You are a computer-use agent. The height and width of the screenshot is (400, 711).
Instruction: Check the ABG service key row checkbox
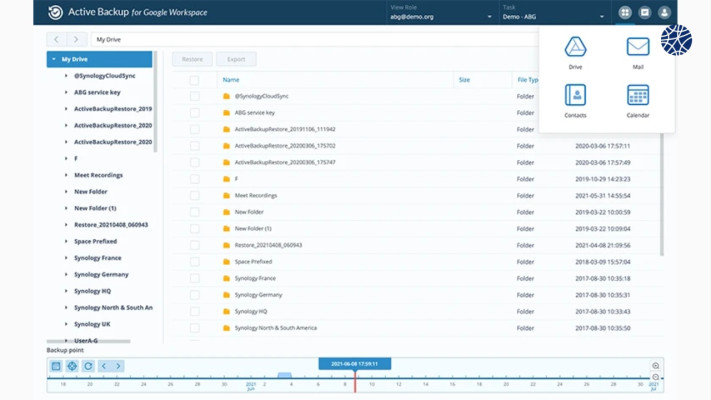click(195, 113)
